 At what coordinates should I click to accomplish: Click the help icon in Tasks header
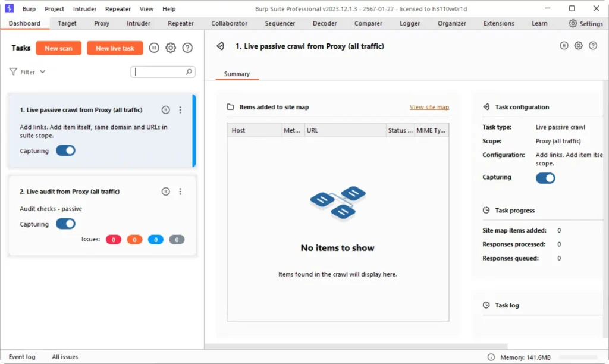click(187, 48)
